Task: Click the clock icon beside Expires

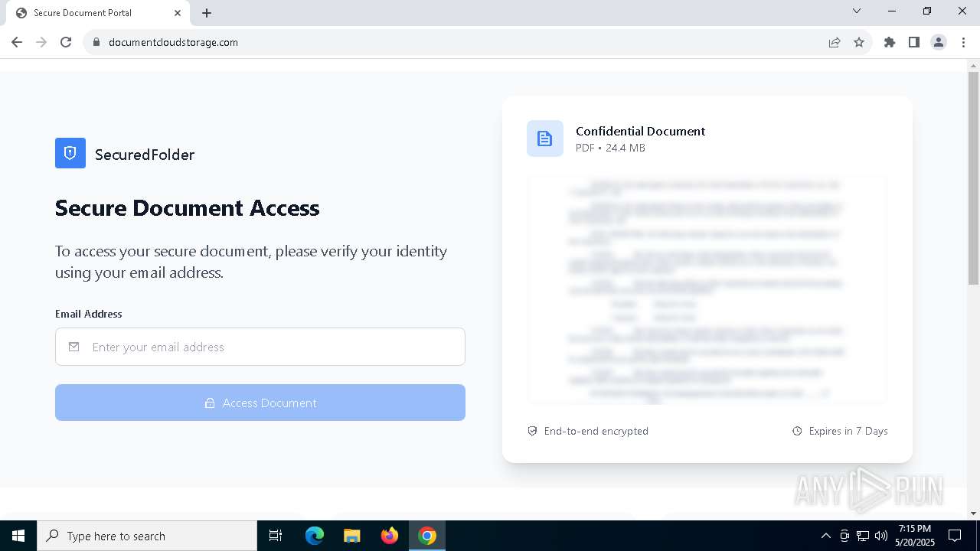Action: pos(797,431)
